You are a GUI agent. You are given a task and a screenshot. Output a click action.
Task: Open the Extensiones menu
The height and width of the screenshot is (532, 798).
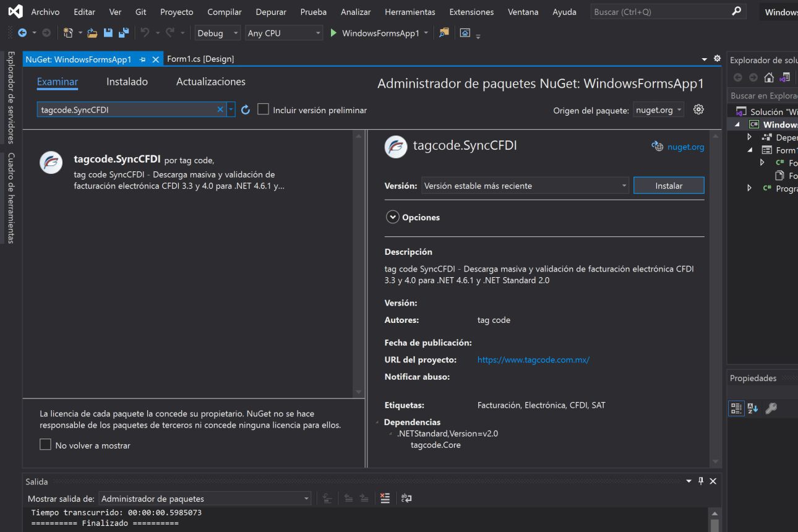pos(471,12)
